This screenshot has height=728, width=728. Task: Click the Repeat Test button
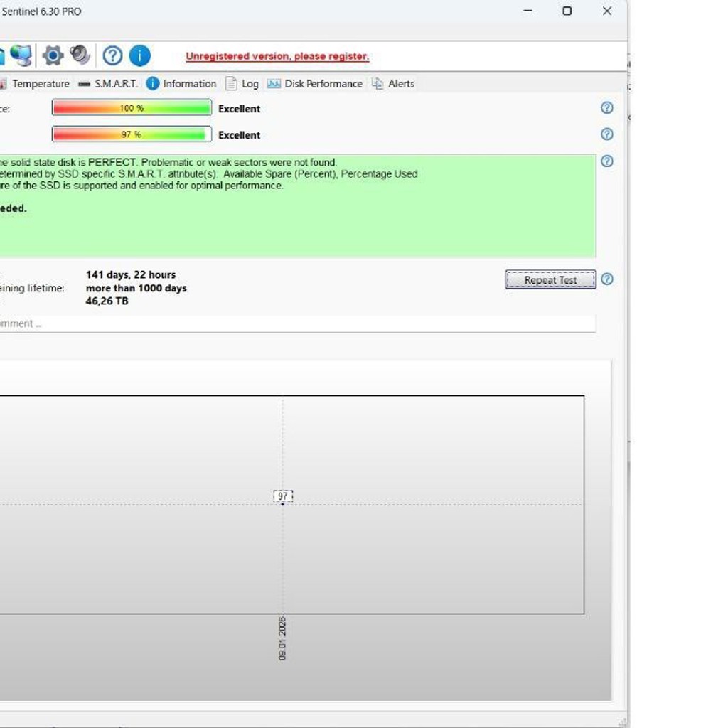pyautogui.click(x=551, y=280)
